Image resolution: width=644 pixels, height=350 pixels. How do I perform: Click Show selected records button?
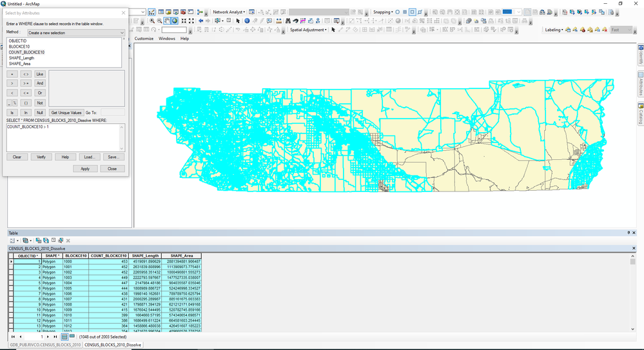point(72,336)
